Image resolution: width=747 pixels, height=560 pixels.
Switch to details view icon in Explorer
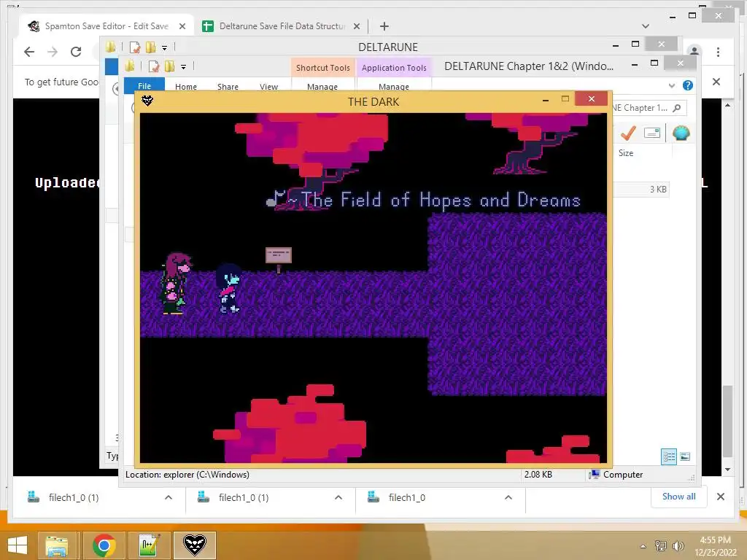pyautogui.click(x=669, y=456)
